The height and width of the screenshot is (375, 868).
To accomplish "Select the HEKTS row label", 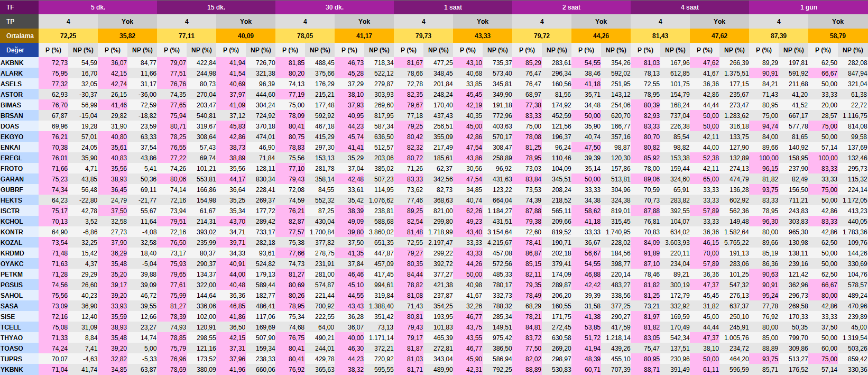I will point(19,200).
